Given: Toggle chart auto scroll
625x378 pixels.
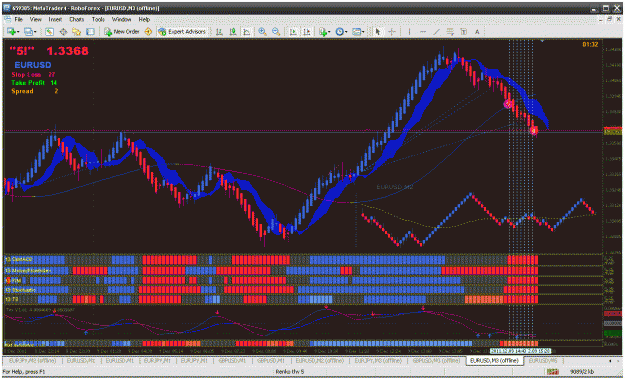Looking at the screenshot, I should [x=293, y=32].
